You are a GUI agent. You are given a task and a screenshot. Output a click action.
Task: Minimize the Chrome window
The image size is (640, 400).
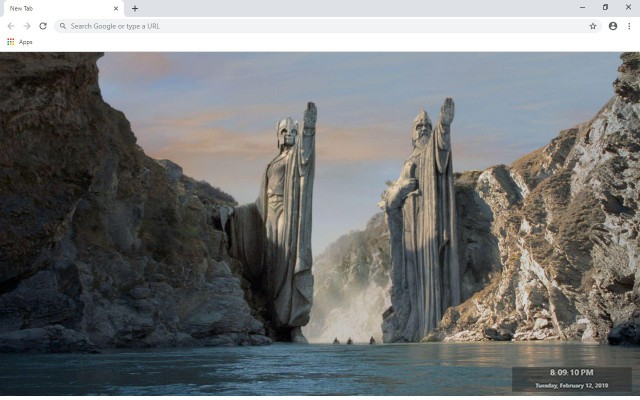(582, 7)
